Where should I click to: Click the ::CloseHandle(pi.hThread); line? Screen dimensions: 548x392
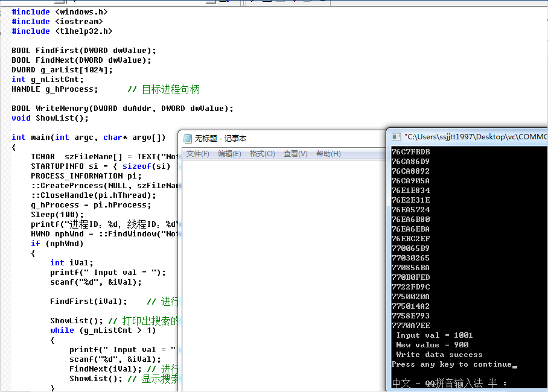pyautogui.click(x=94, y=195)
